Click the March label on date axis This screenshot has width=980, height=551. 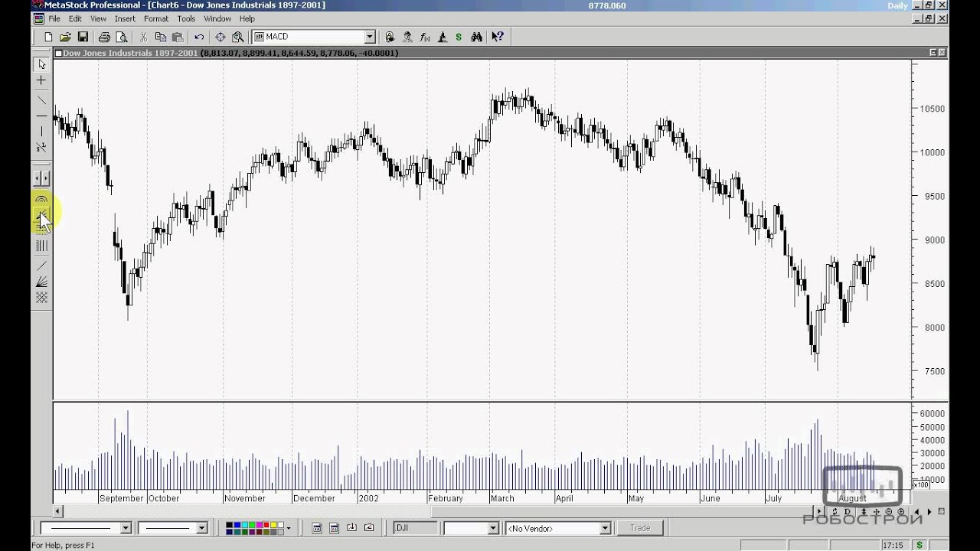pos(502,498)
